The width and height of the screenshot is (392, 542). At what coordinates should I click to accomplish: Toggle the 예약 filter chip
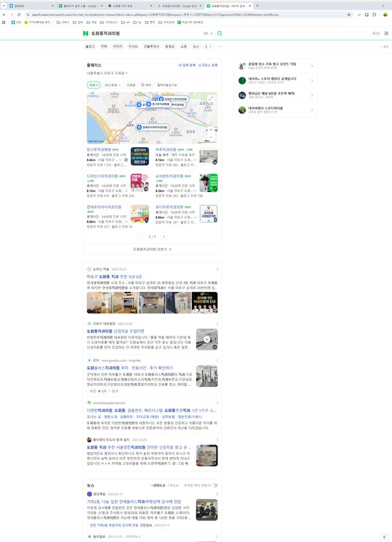pos(146,85)
